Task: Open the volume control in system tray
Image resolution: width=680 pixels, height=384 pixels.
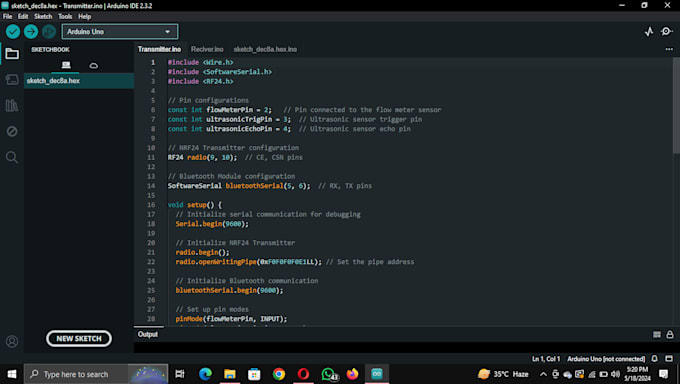Action: click(615, 374)
